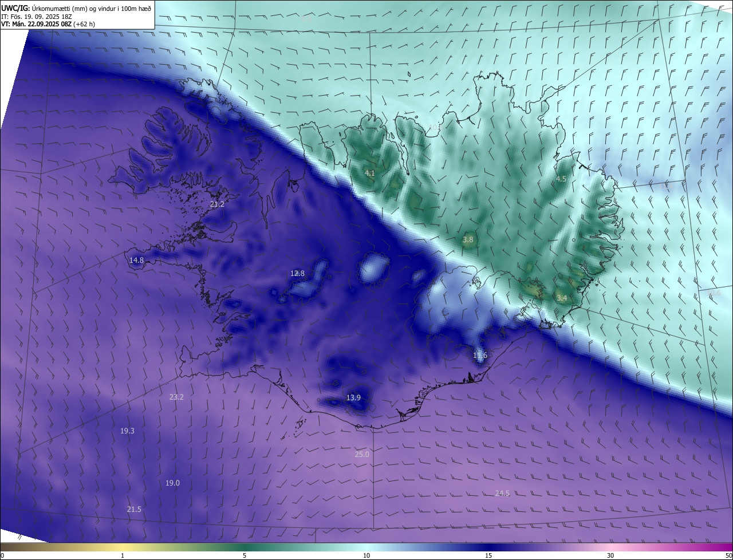Click the faint 10.6 value at the east edge
The image size is (733, 560).
point(714,294)
